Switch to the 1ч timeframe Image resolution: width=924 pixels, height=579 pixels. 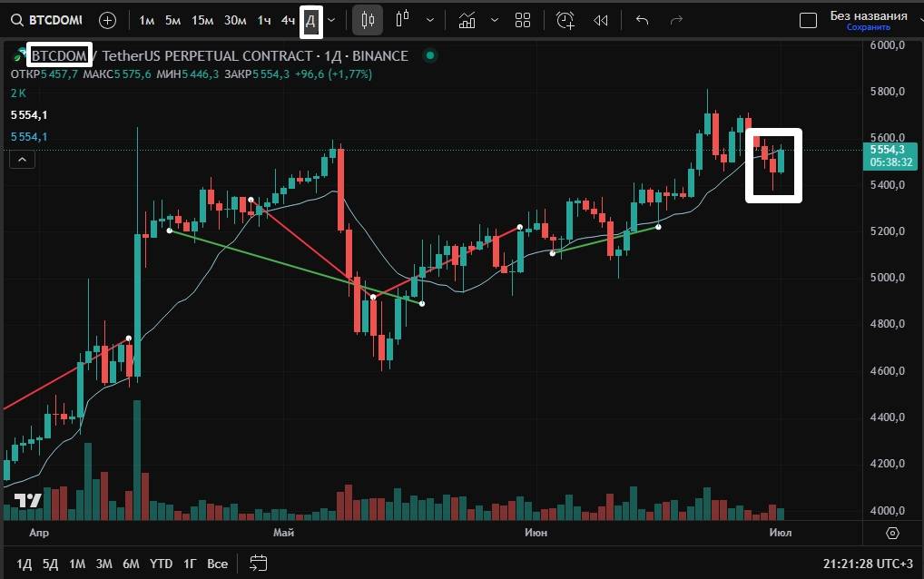coord(264,21)
